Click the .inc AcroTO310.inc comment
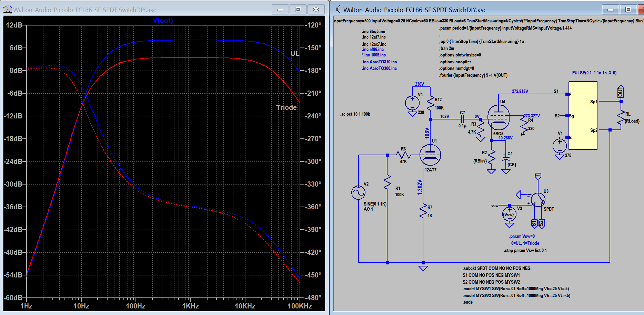Viewport: 644px width, 315px height. pyautogui.click(x=379, y=62)
